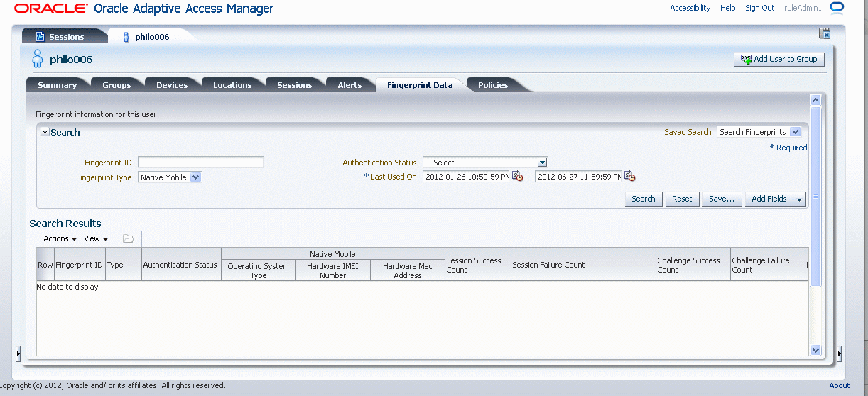Screen dimensions: 868x396
Task: Click the Last Used On start date field
Action: (x=466, y=177)
